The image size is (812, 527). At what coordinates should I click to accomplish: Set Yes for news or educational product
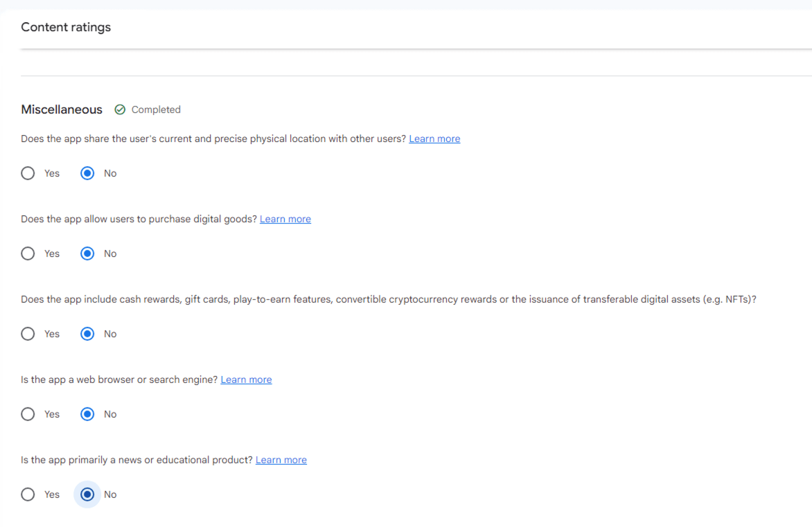tap(28, 494)
